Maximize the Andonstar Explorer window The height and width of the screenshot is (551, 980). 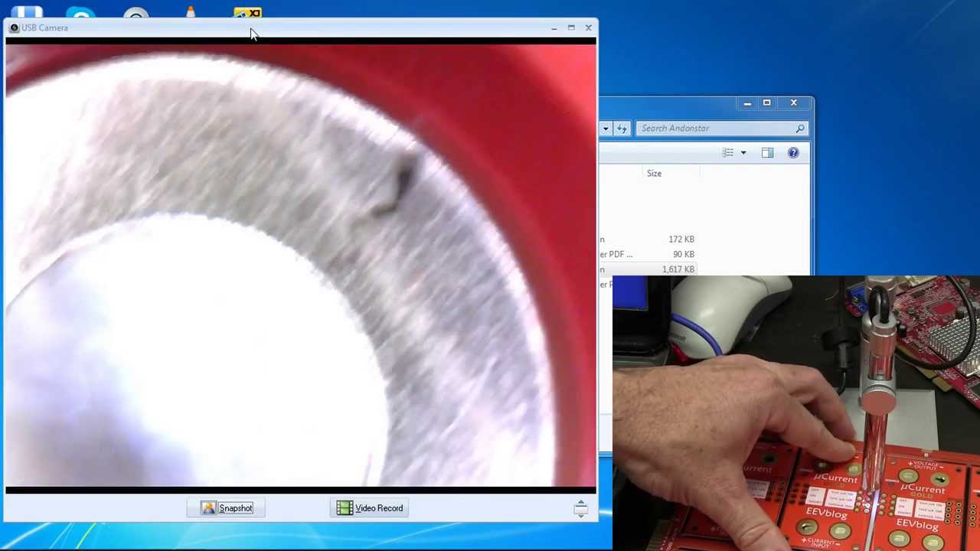pyautogui.click(x=766, y=103)
